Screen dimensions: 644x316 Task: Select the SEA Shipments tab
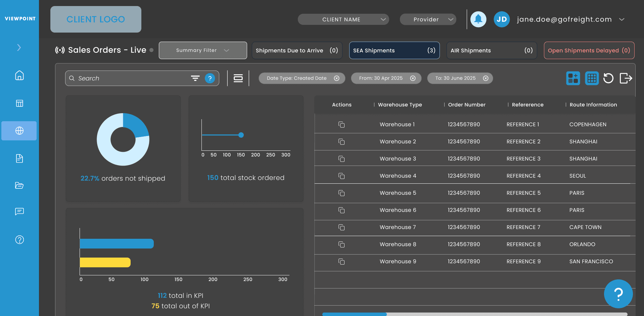click(394, 50)
